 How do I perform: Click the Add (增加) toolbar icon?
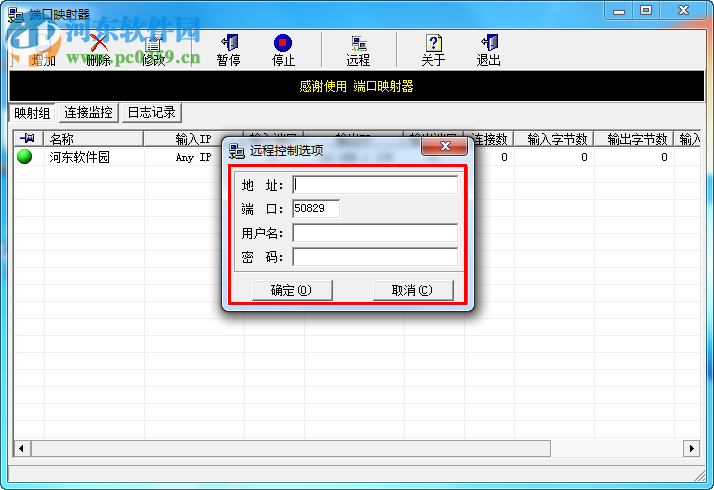pos(43,50)
